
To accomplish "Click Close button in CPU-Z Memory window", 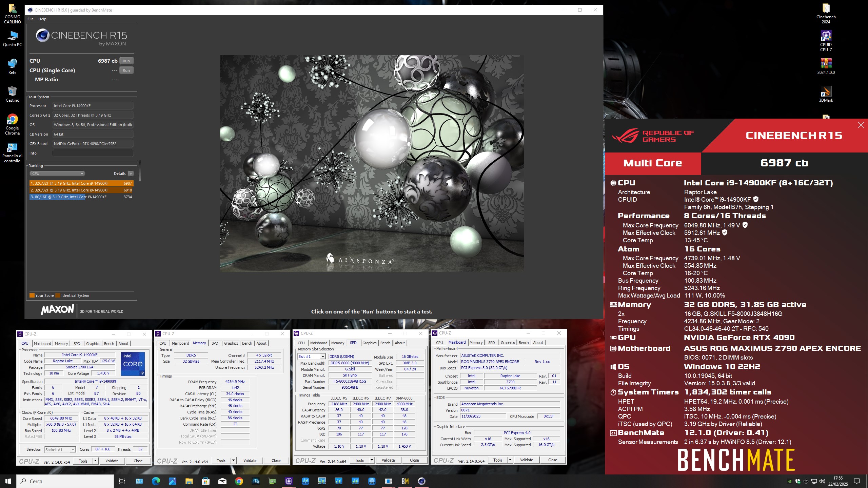I will tap(276, 461).
